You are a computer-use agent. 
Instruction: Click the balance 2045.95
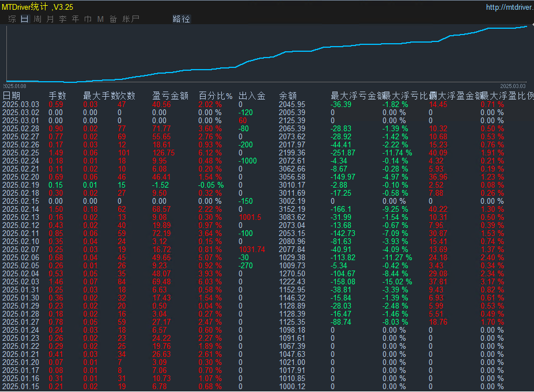292,104
